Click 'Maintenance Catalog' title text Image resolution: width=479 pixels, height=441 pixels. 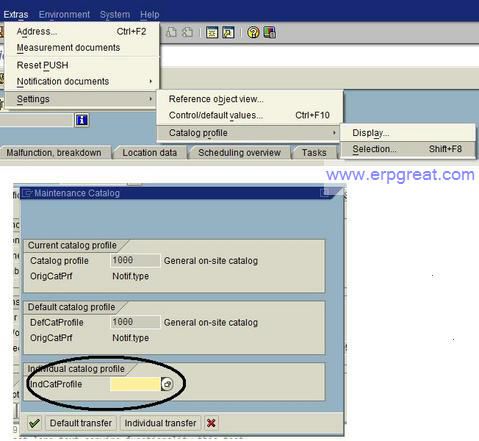click(x=77, y=193)
